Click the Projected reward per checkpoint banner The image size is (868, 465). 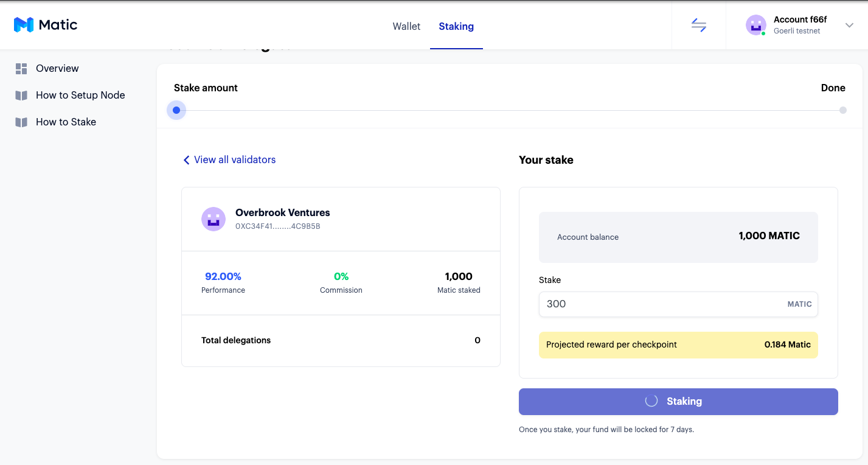tap(678, 345)
